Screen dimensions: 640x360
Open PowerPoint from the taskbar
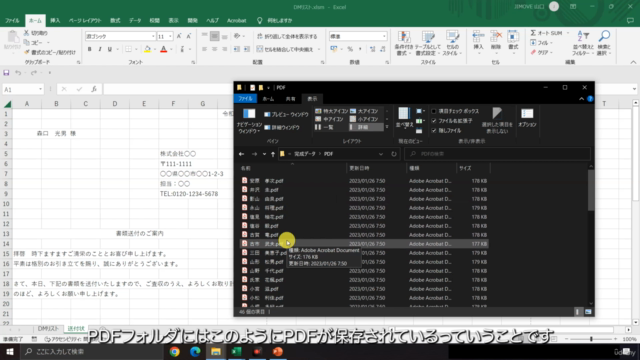coord(278,351)
